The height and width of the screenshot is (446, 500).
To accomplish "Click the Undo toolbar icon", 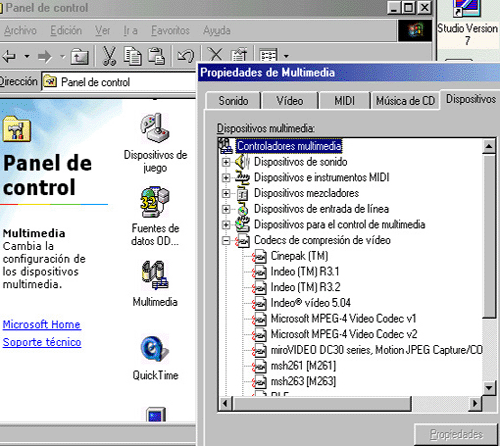I will (x=185, y=56).
